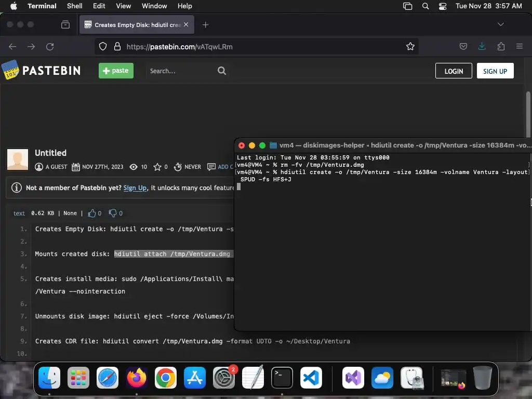Open System Settings from the Dock
Screen dimensions: 532x399
tap(224, 378)
